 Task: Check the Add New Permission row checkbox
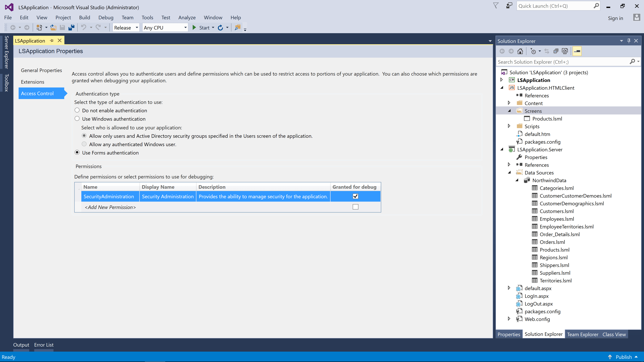tap(355, 207)
